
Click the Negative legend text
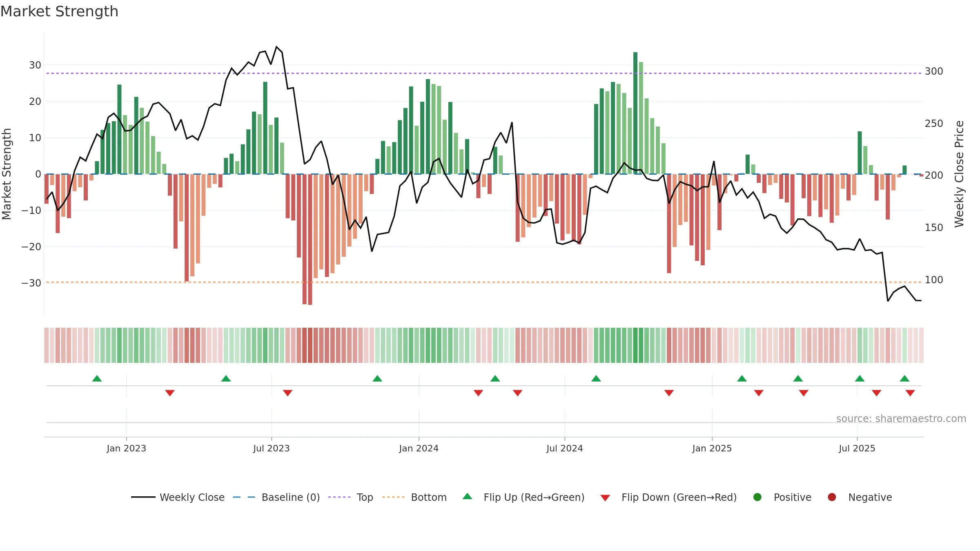(x=870, y=497)
